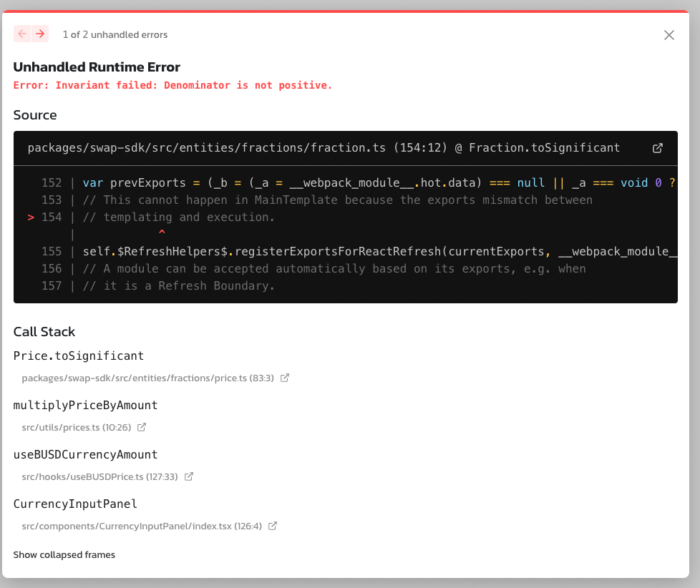Click the Source section heading
This screenshot has width=700, height=588.
[x=34, y=114]
